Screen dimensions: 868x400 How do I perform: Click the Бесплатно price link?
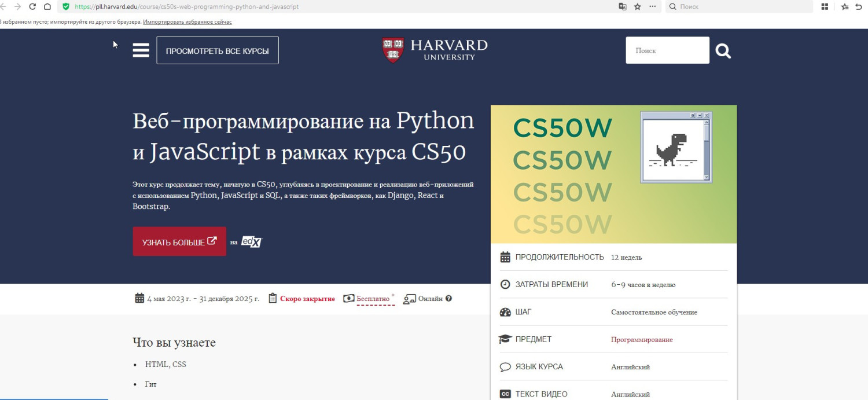coord(373,299)
